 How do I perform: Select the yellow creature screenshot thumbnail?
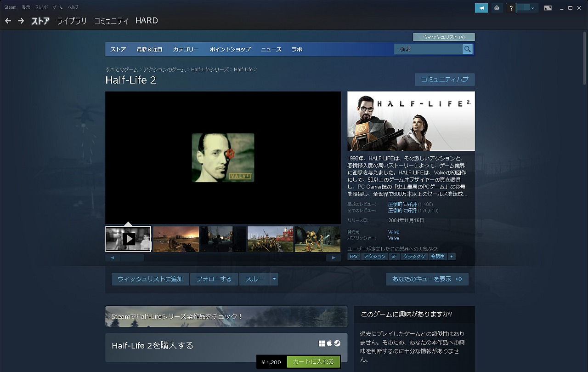[317, 239]
